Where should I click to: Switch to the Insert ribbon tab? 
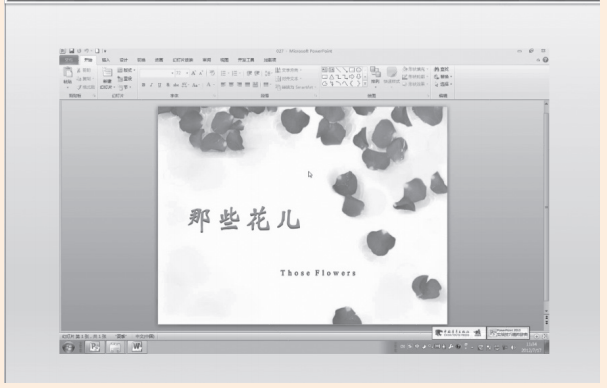[106, 60]
